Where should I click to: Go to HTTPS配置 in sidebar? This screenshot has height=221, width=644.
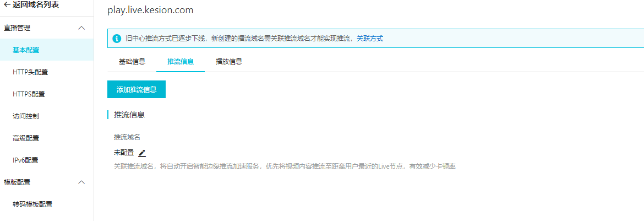[x=29, y=94]
